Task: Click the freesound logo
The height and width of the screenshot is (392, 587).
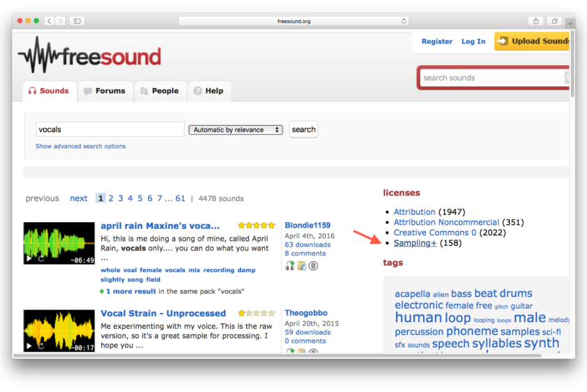Action: pyautogui.click(x=90, y=55)
